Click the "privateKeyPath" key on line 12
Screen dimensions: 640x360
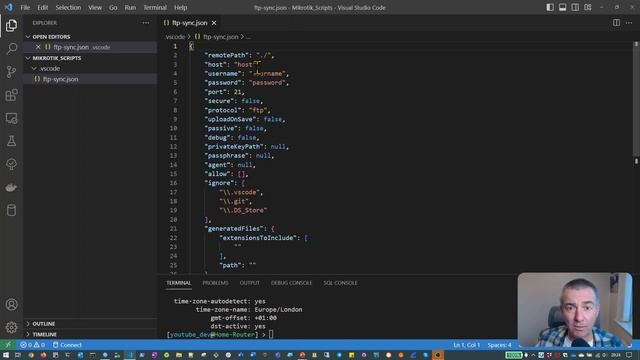(234, 147)
